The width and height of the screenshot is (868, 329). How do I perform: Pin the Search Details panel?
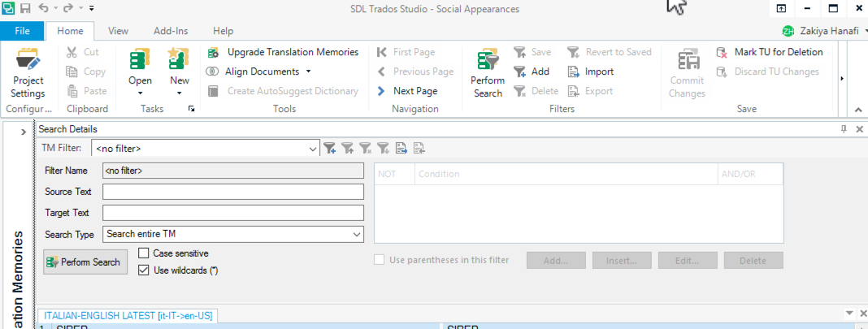point(844,129)
